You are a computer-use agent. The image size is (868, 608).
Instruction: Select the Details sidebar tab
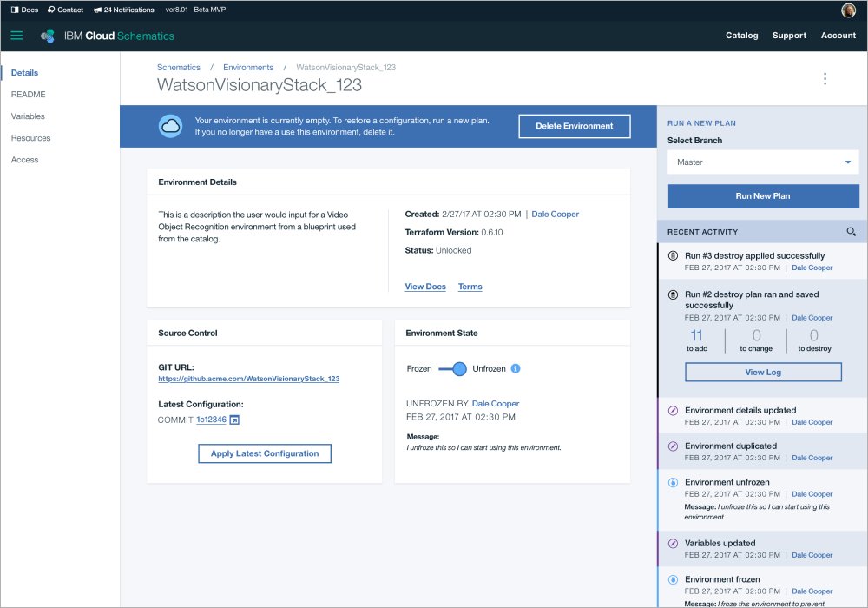click(x=24, y=73)
